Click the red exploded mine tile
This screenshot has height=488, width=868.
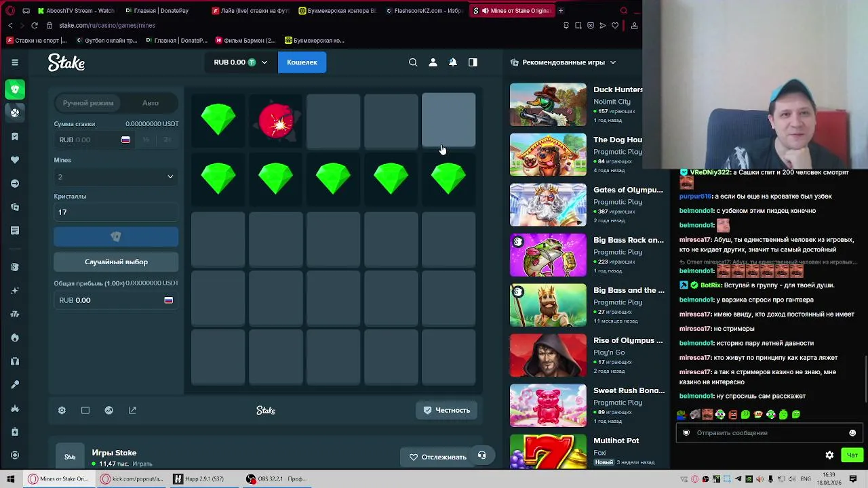click(x=276, y=121)
